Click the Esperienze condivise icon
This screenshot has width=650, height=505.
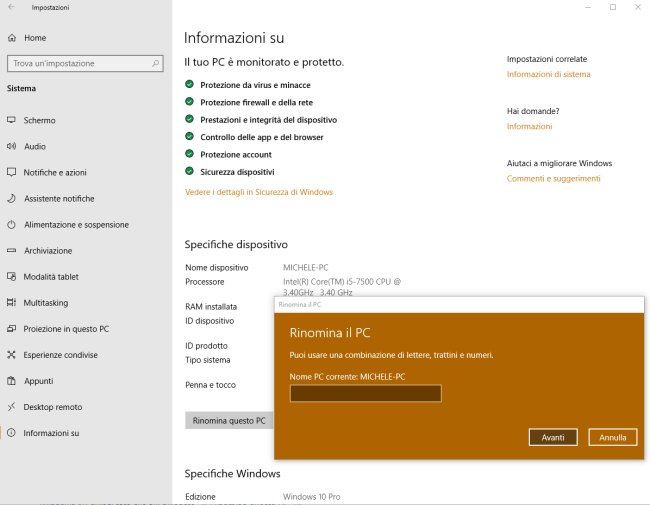[11, 355]
